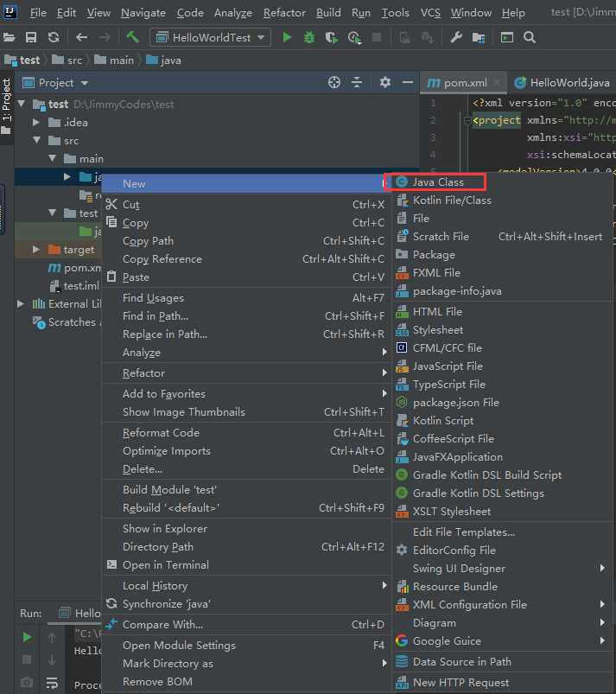Collapse the test root tree node

[21, 104]
